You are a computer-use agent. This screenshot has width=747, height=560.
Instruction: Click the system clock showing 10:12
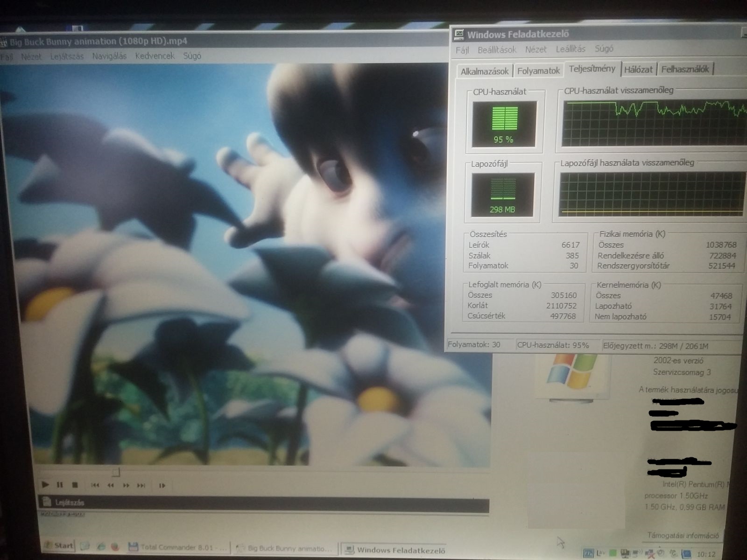[706, 554]
